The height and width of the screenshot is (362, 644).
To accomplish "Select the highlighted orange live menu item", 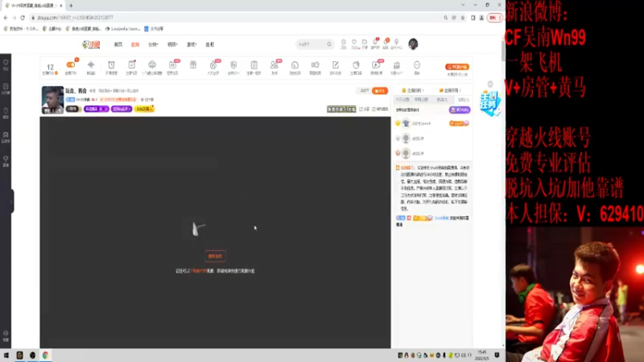I will (135, 44).
